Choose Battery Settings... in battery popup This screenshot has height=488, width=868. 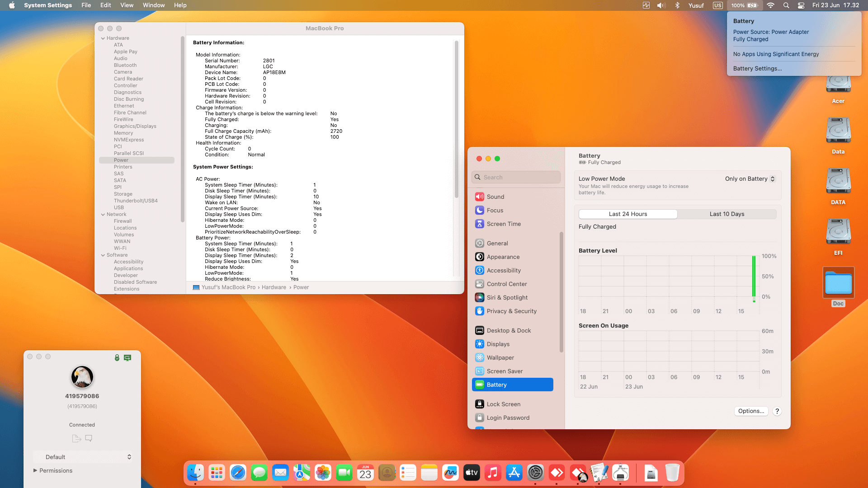pos(757,68)
